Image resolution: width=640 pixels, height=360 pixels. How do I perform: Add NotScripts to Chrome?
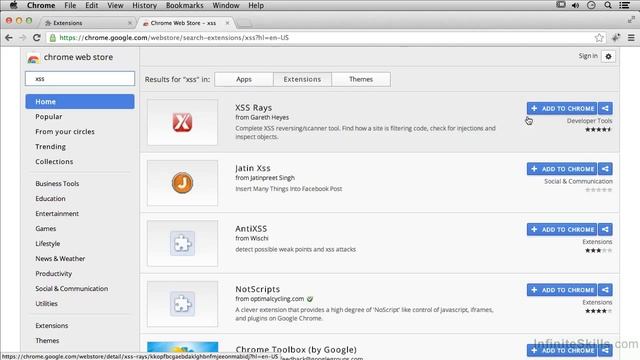coord(562,289)
